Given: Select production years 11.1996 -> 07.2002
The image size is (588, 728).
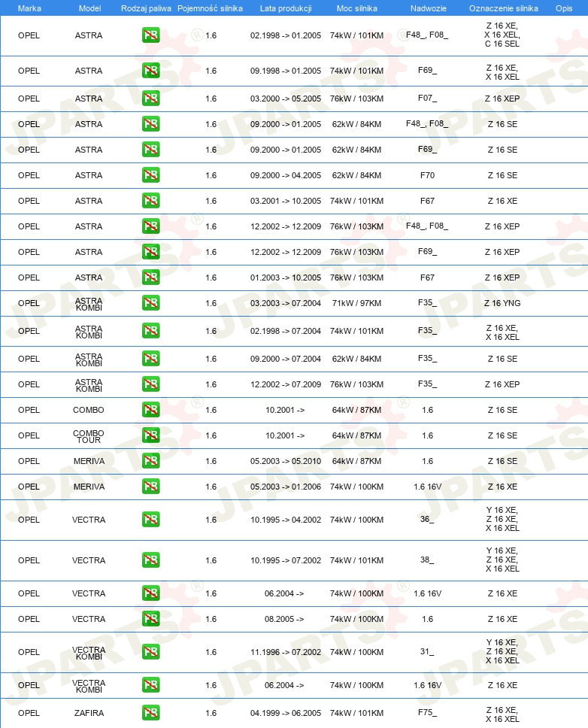Looking at the screenshot, I should 286,652.
